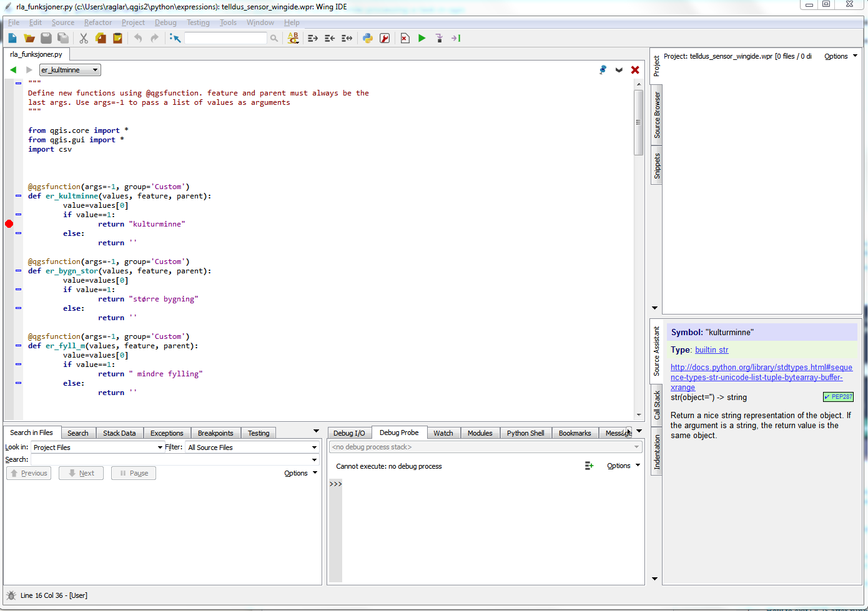Save the current file via toolbar icon
868x611 pixels.
(x=46, y=38)
